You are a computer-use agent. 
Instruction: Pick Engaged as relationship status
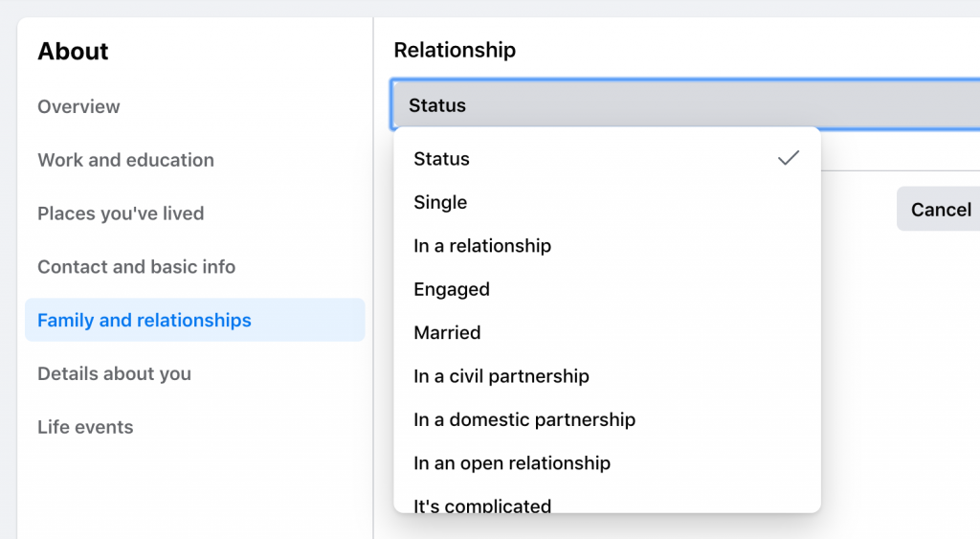[452, 289]
